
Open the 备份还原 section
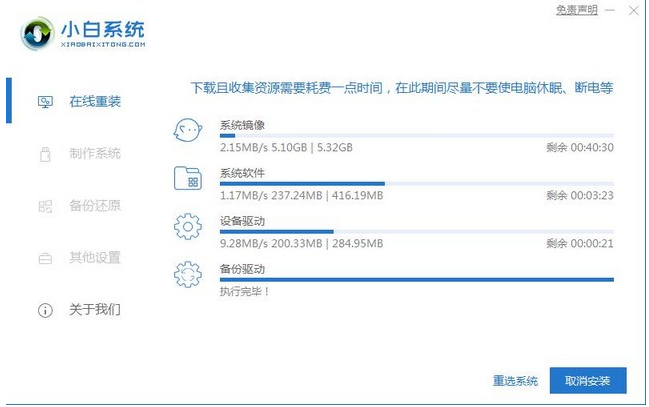tap(94, 206)
